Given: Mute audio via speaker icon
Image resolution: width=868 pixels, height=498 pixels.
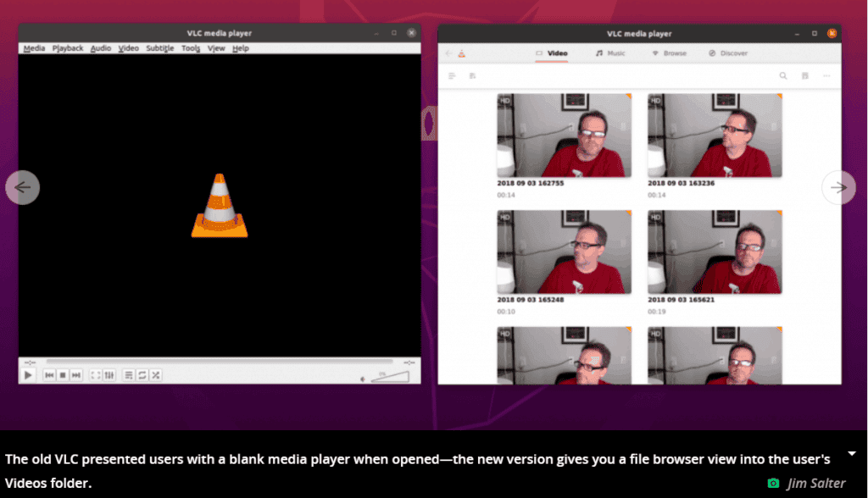Looking at the screenshot, I should click(x=363, y=379).
